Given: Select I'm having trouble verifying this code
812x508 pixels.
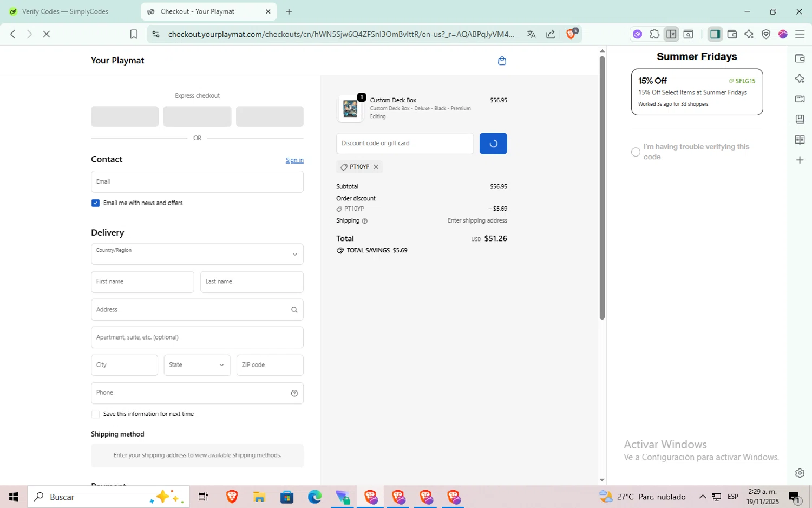Looking at the screenshot, I should 636,152.
